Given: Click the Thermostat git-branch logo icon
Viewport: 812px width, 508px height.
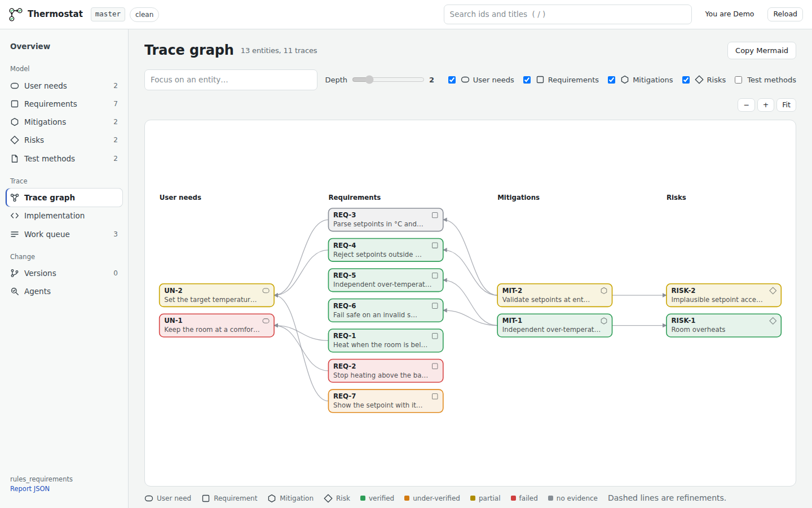Looking at the screenshot, I should (16, 14).
